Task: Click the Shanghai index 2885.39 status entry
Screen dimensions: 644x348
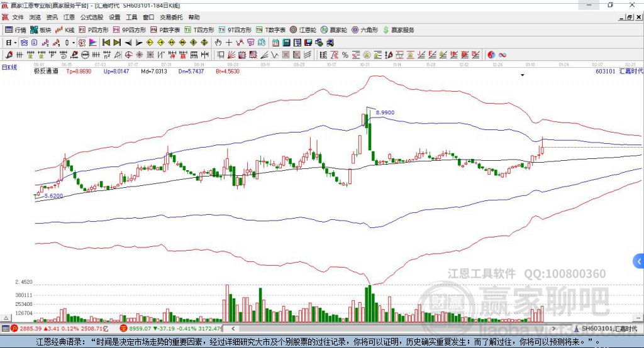Action: coord(59,329)
